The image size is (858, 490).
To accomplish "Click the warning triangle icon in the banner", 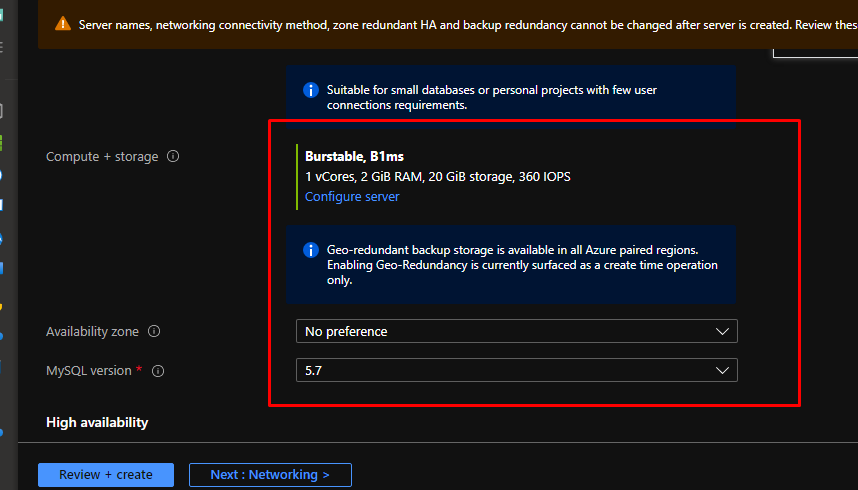I will pos(63,24).
